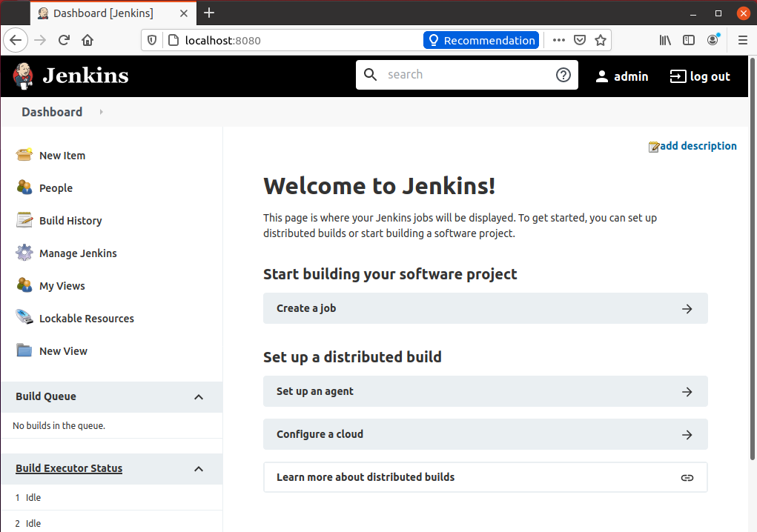Collapse the Build Queue panel
The image size is (757, 532).
pyautogui.click(x=198, y=397)
